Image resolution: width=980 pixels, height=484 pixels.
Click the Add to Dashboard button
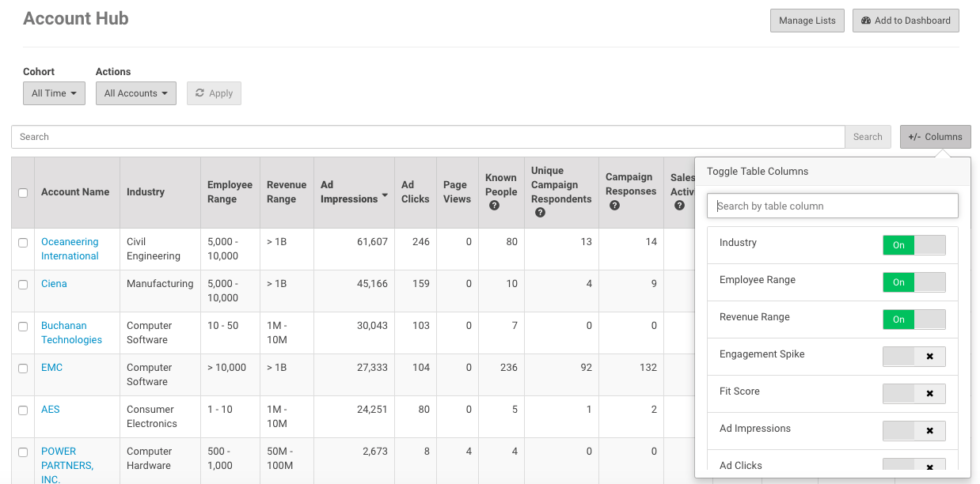[906, 21]
